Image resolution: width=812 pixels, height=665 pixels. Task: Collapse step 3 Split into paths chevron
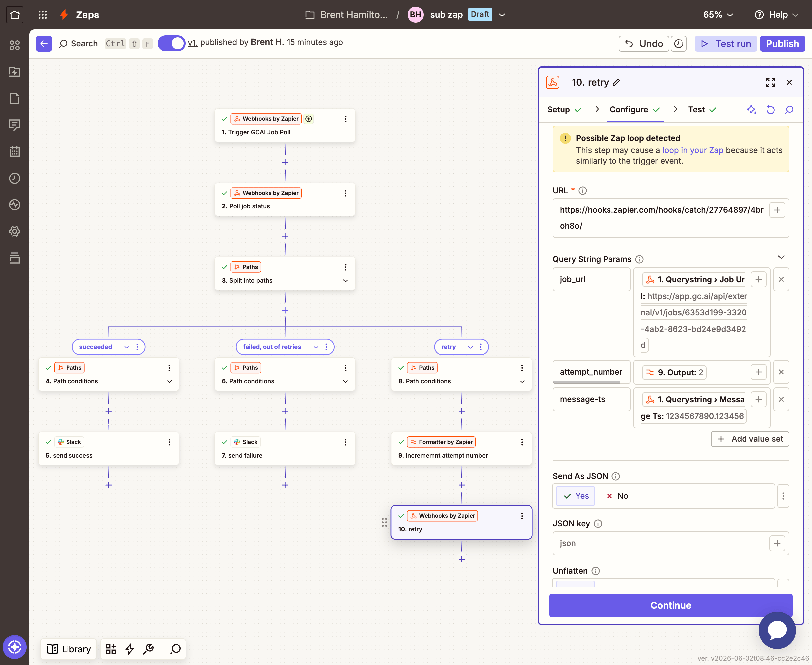(x=345, y=281)
